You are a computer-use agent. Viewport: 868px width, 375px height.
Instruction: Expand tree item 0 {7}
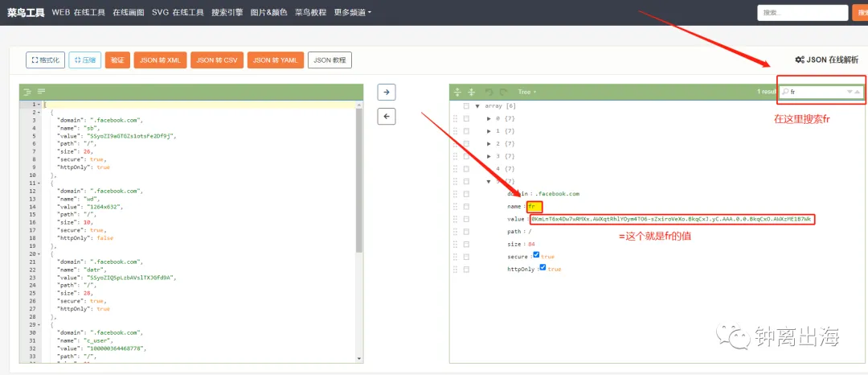(489, 118)
